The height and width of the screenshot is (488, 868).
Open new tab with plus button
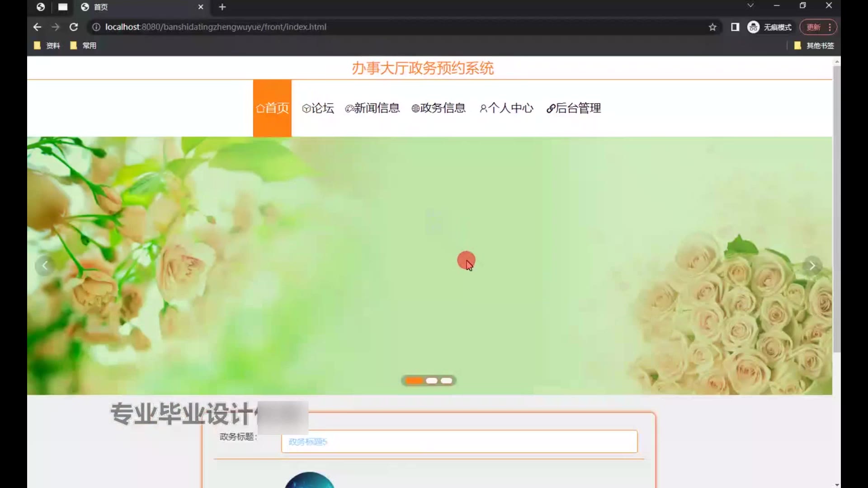[x=222, y=7]
